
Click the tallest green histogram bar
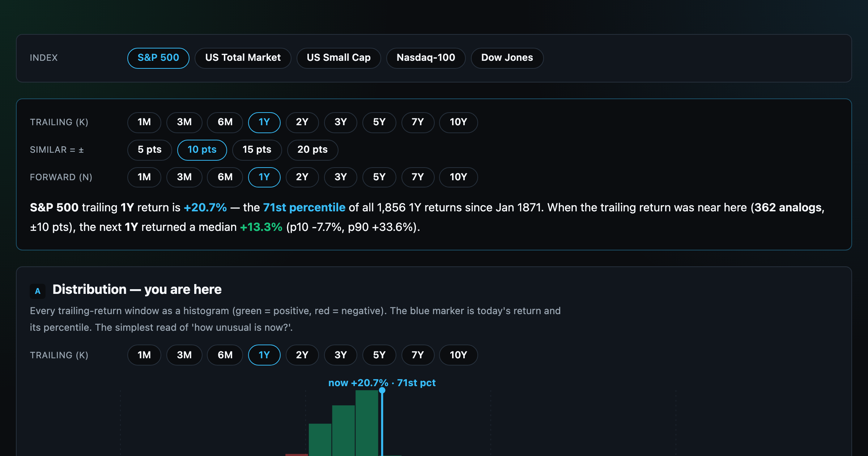click(367, 423)
